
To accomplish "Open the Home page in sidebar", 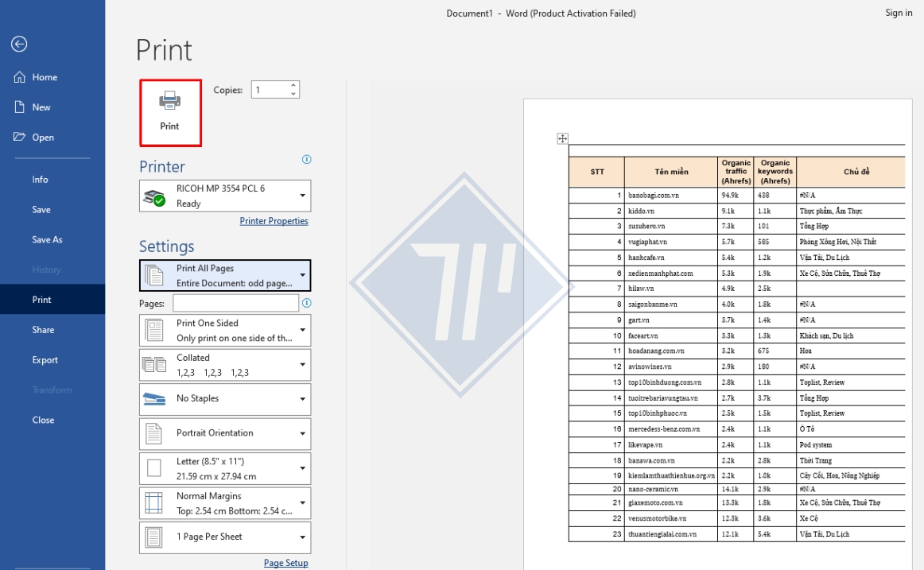I will tap(45, 77).
